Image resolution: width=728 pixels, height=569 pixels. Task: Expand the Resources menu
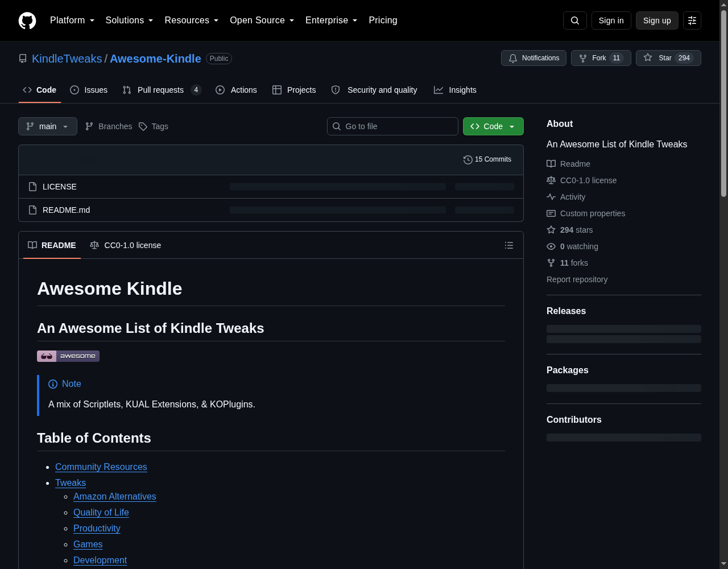192,20
